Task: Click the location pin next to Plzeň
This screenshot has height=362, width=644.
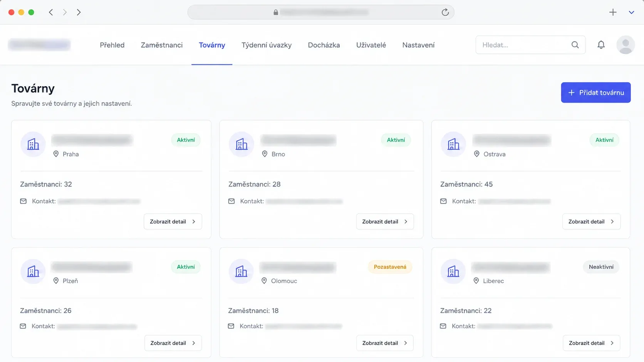Action: click(56, 281)
